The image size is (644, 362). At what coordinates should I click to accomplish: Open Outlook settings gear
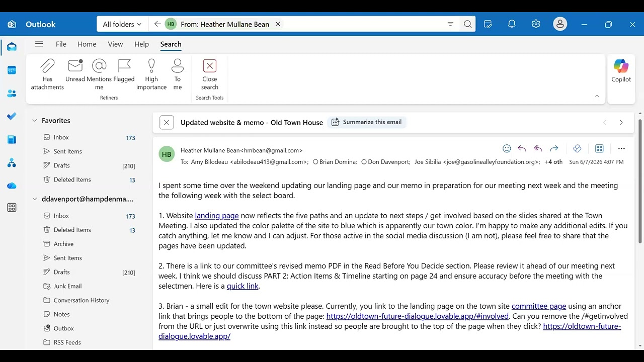[x=536, y=24]
